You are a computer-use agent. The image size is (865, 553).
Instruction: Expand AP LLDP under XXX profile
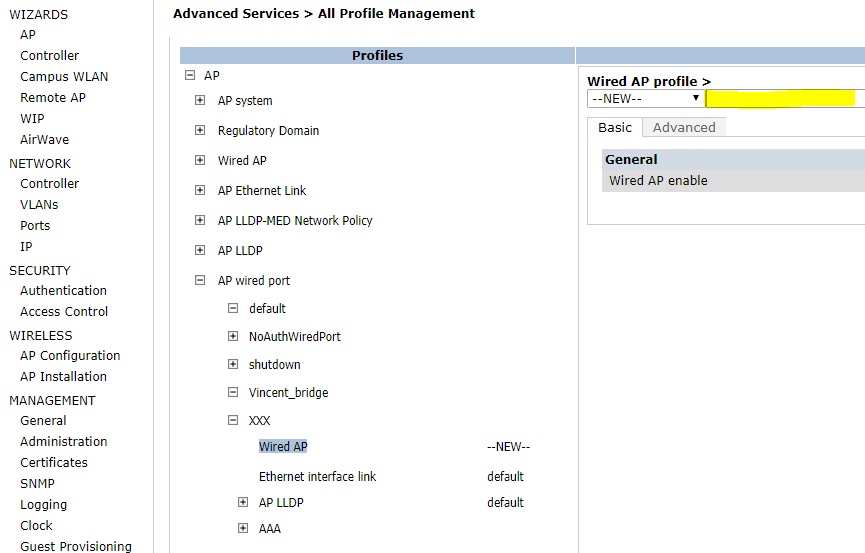[x=243, y=502]
